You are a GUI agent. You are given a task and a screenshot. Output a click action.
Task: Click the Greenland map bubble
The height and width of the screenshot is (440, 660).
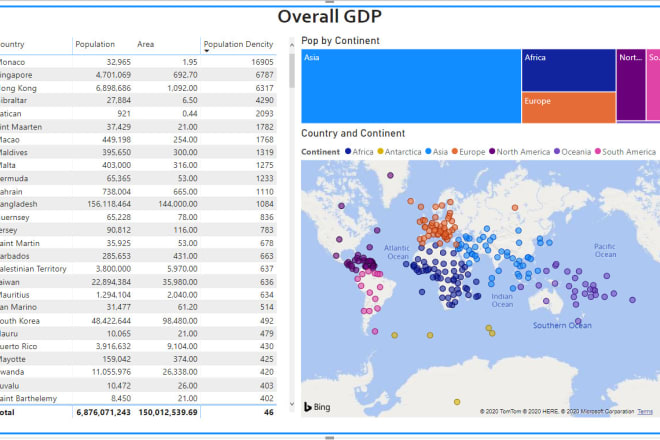390,175
